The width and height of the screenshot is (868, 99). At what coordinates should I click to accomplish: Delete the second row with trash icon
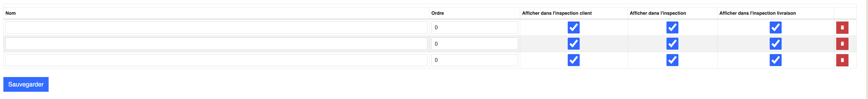(842, 44)
